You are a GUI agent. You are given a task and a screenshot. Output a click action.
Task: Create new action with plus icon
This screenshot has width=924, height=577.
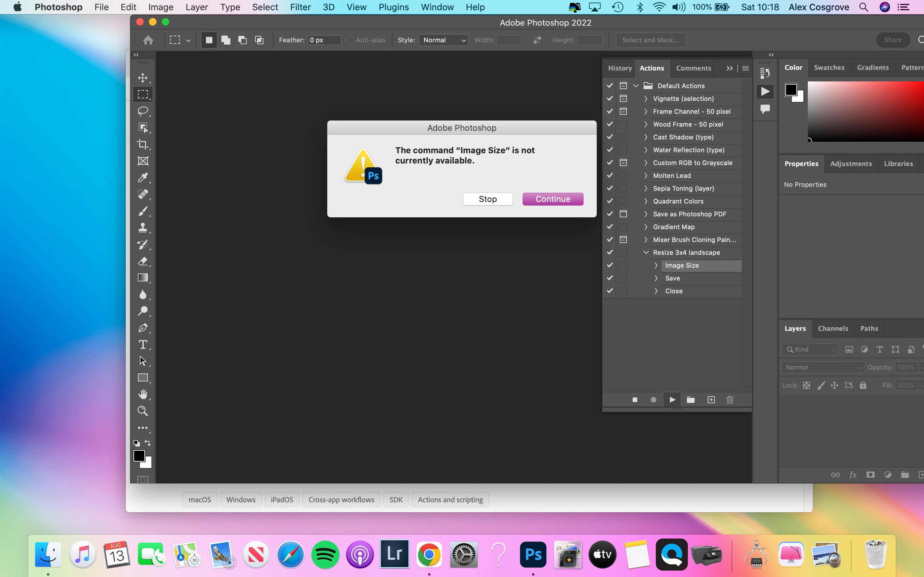(x=711, y=399)
